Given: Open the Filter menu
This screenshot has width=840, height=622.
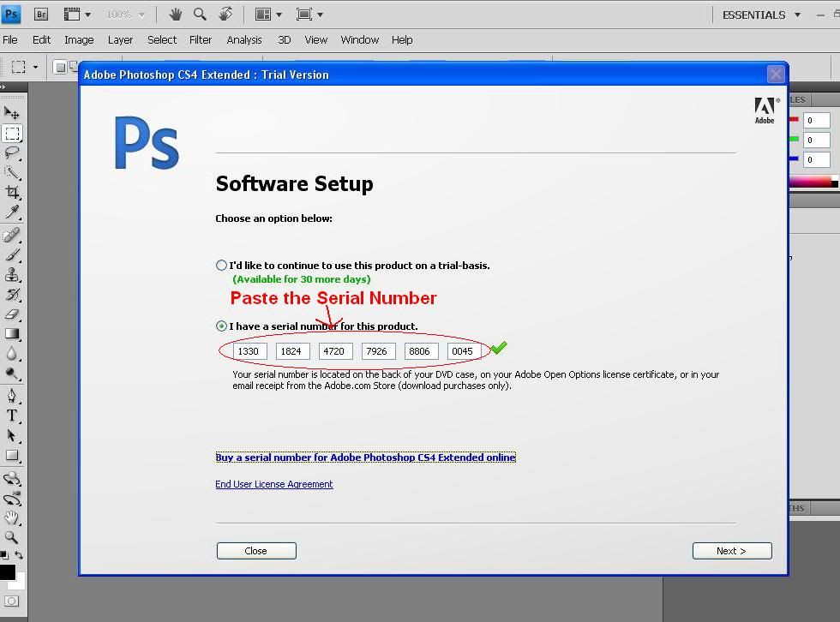Looking at the screenshot, I should click(x=201, y=39).
